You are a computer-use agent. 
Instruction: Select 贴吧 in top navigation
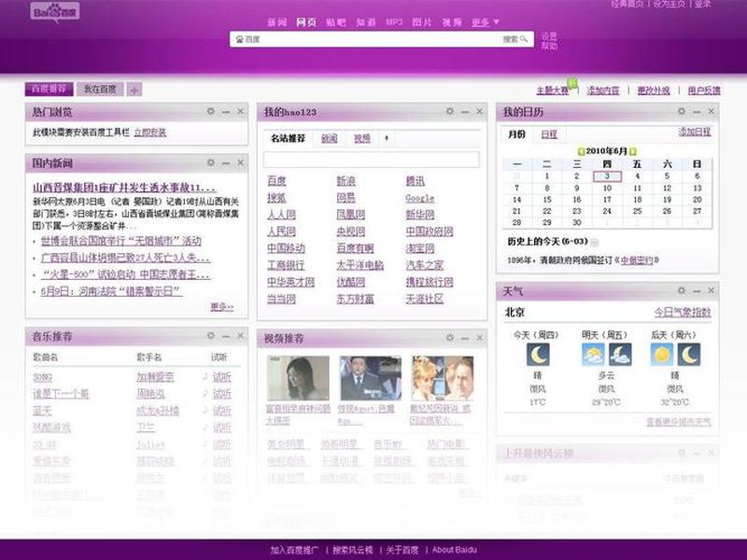[x=336, y=21]
